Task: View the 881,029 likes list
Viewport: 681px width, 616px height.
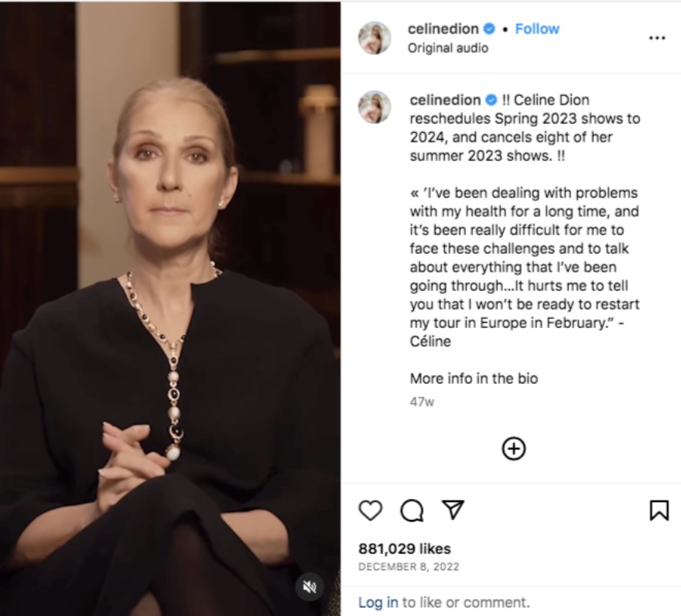Action: pos(404,549)
